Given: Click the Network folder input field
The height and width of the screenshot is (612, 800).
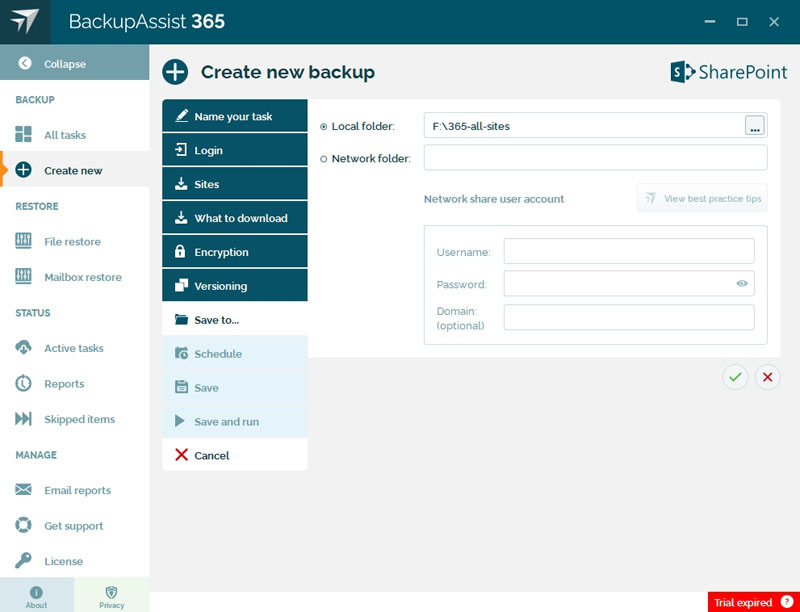Looking at the screenshot, I should coord(595,158).
